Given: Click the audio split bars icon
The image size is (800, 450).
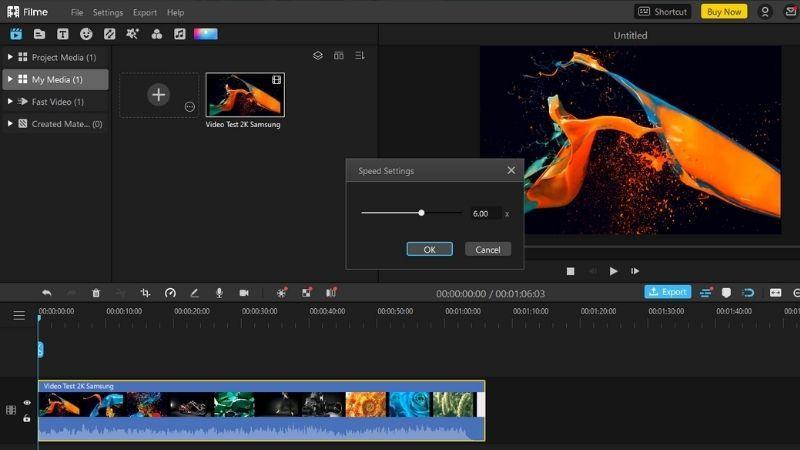Looking at the screenshot, I should click(x=331, y=292).
